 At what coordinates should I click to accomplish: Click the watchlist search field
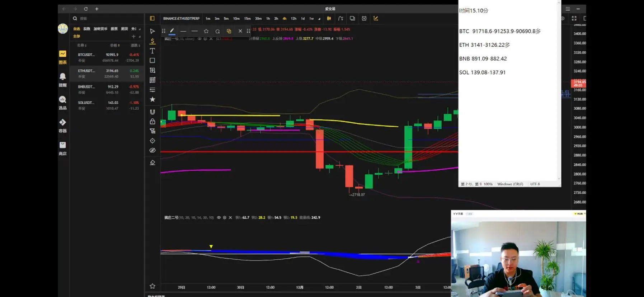click(x=107, y=19)
